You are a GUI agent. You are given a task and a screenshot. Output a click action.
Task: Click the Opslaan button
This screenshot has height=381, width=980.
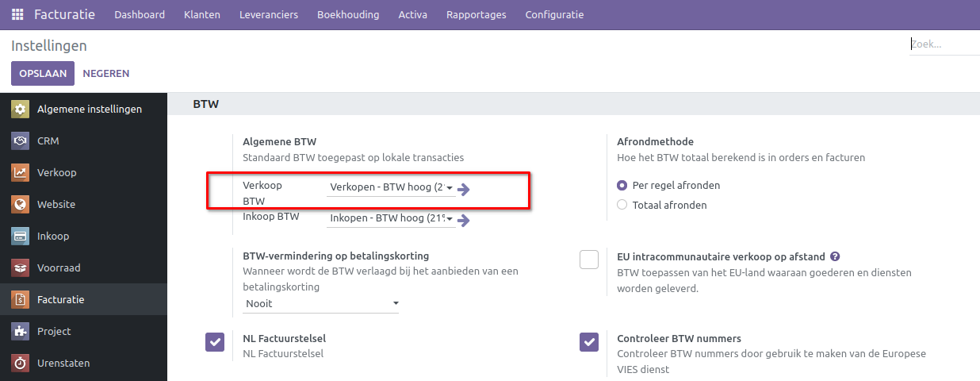tap(43, 73)
